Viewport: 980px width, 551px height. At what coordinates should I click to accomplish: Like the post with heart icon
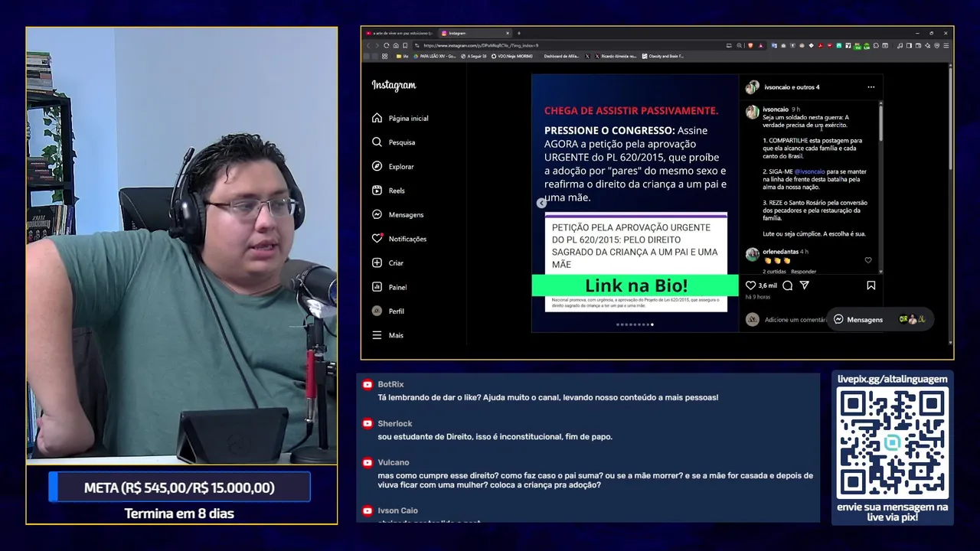click(x=750, y=285)
